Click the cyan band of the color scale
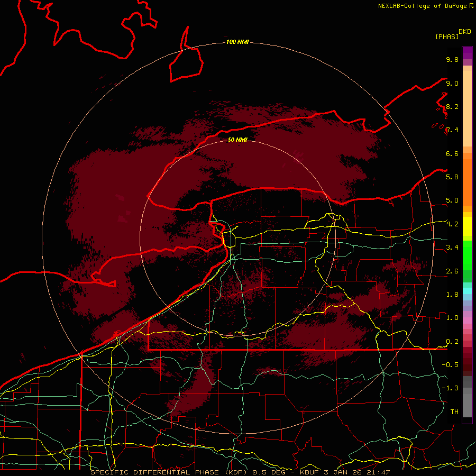Screen dimensions: 476x476 click(x=467, y=291)
